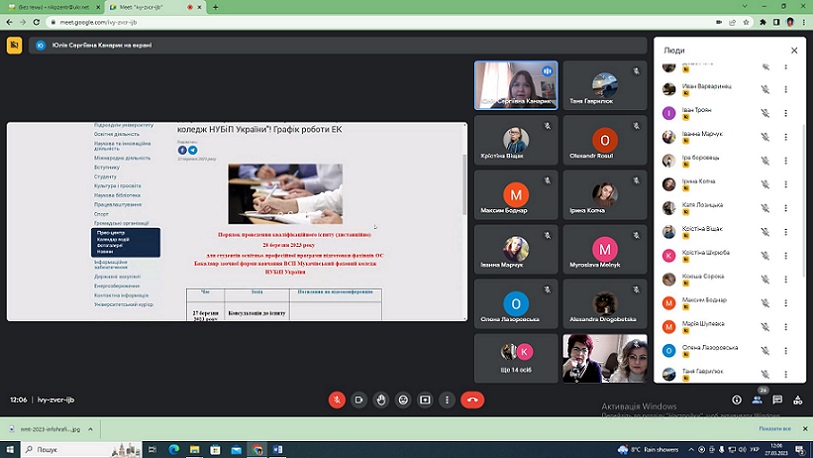Open File Explorer from the taskbar
This screenshot has height=458, width=813.
pos(194,449)
